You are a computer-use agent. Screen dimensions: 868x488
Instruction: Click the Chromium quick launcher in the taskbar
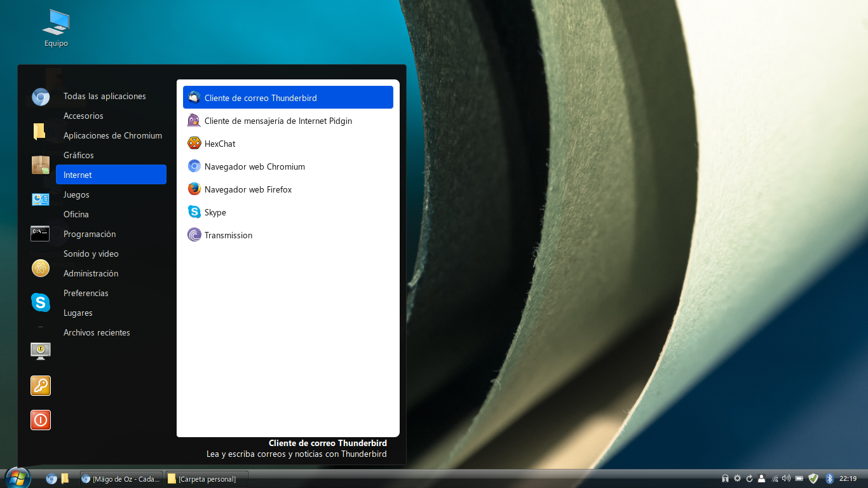tap(51, 479)
